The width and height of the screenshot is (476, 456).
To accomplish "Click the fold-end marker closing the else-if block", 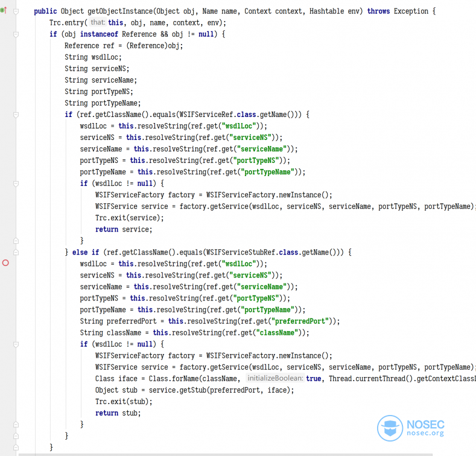I will [x=16, y=436].
